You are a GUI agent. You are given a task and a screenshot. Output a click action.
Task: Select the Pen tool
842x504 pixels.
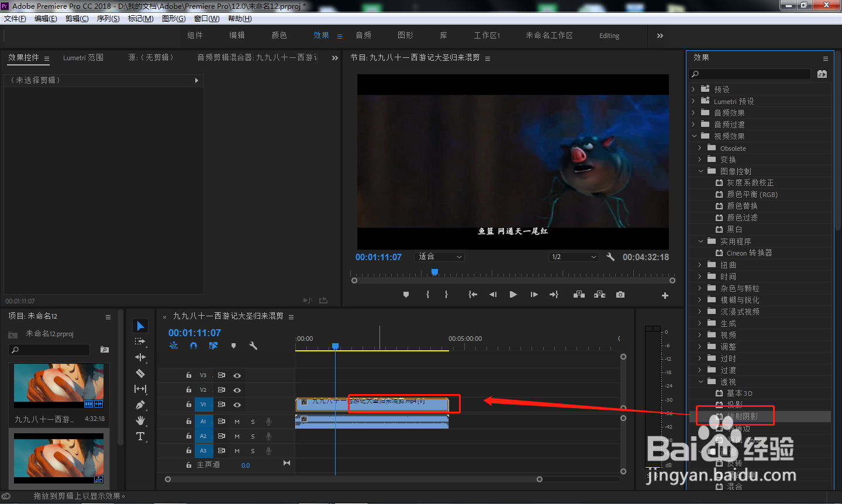[x=140, y=405]
